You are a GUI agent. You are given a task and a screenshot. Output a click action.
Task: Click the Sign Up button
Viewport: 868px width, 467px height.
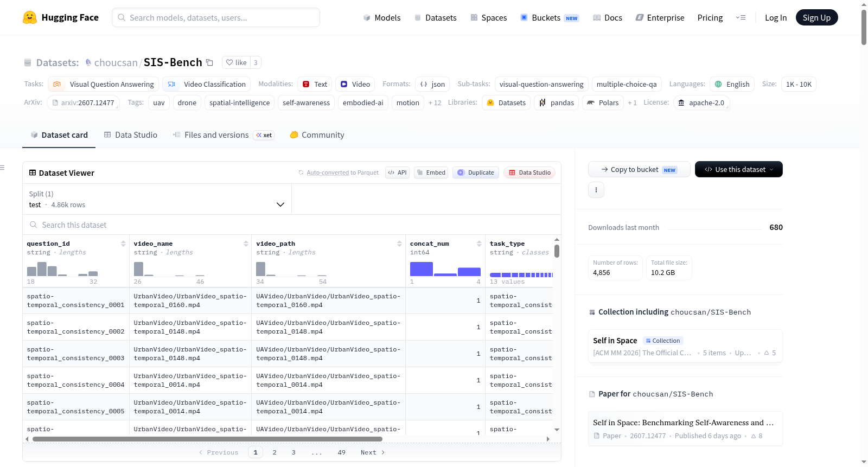point(816,17)
